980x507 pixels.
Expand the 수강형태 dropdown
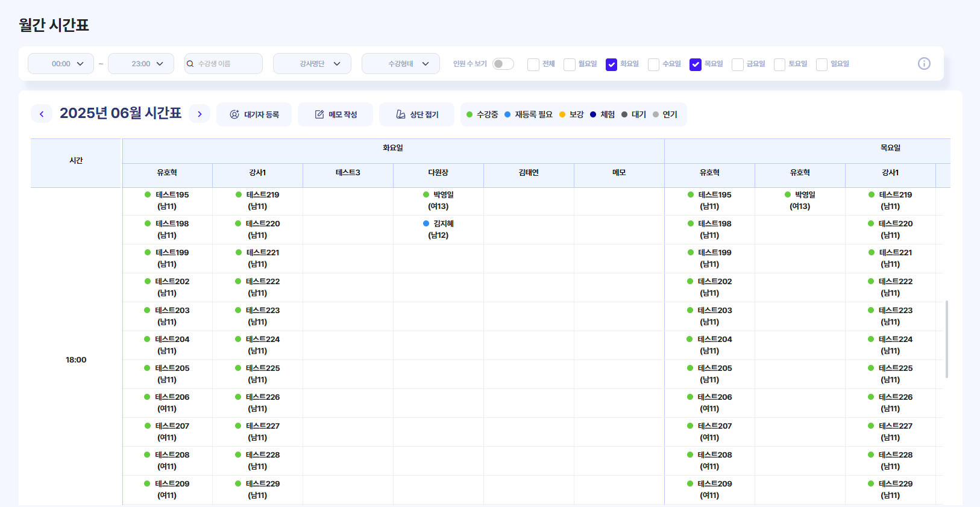[401, 64]
